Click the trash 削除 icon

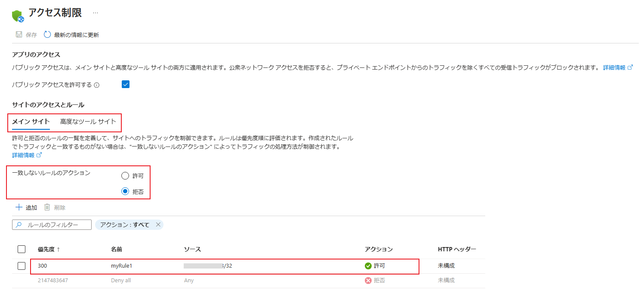point(47,208)
